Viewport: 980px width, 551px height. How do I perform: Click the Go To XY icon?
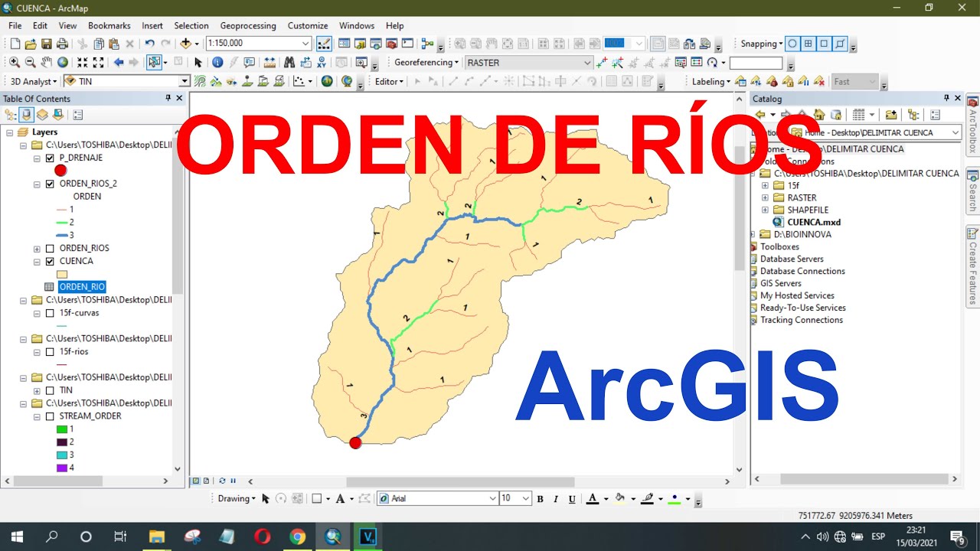tap(323, 63)
